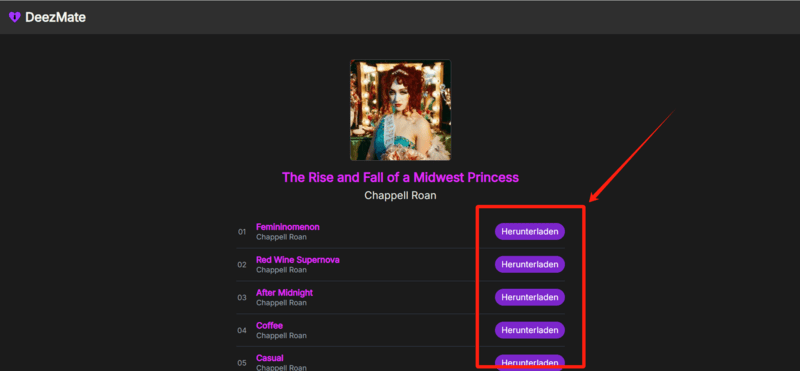Click Herunterladen next to After Midnight
Screen dimensions: 800x371
pos(530,297)
